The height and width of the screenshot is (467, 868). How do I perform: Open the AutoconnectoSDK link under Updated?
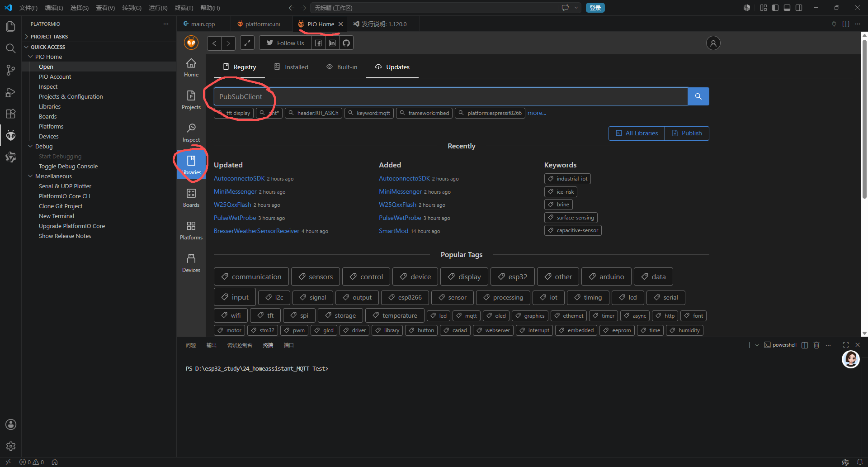239,179
